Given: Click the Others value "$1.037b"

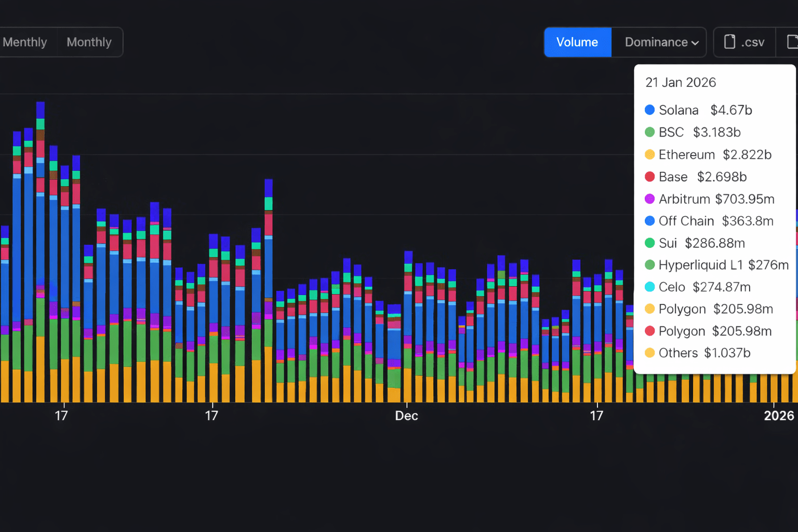Looking at the screenshot, I should tap(727, 353).
